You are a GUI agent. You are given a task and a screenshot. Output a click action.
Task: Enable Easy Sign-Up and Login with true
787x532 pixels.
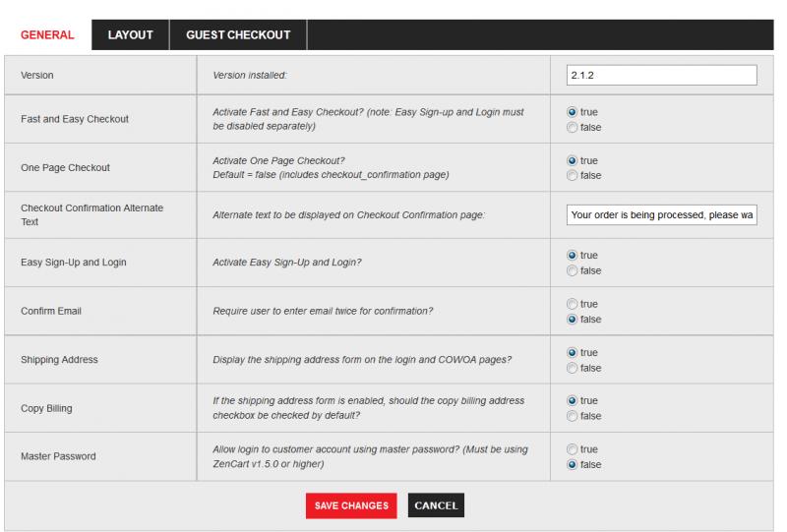pyautogui.click(x=572, y=256)
